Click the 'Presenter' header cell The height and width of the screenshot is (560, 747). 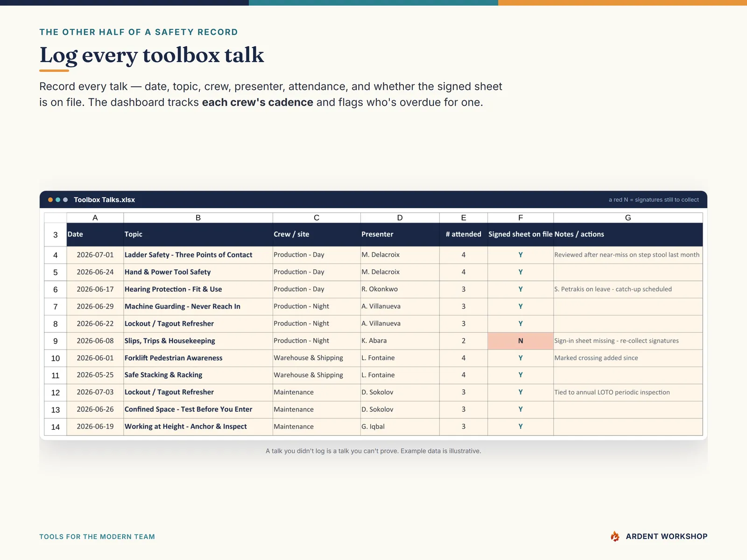[400, 234]
